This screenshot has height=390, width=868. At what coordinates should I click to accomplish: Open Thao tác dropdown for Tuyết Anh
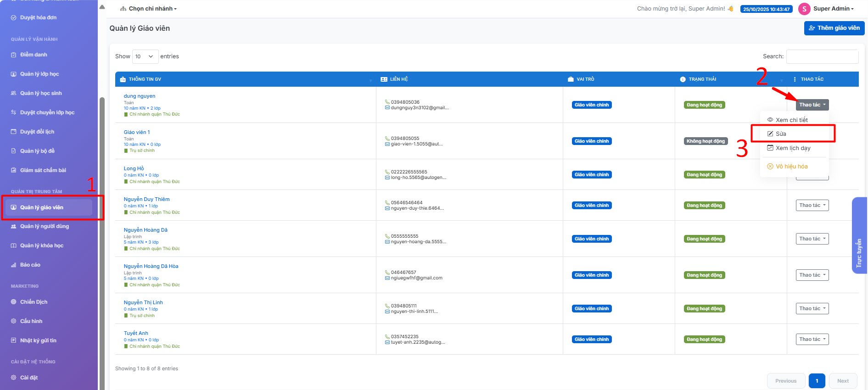click(812, 339)
